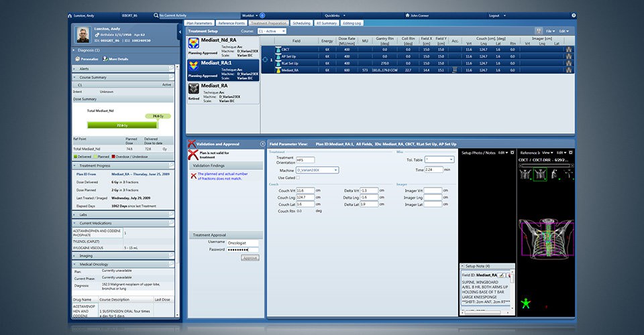Collapse the Treatment Progress section
This screenshot has width=644, height=335.
pos(74,165)
